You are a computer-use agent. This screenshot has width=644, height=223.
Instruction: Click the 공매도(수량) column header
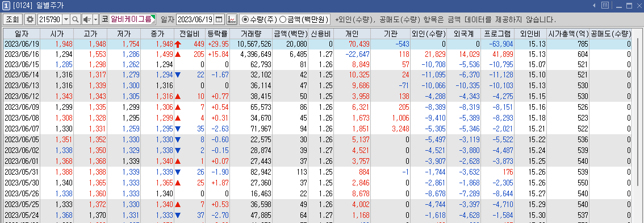(x=610, y=34)
